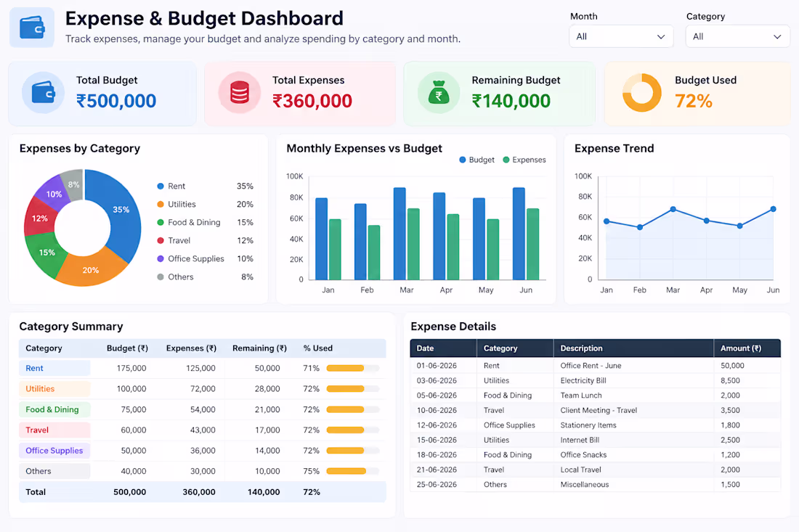Expand the Category filter dropdown
The width and height of the screenshot is (799, 532).
pos(738,37)
